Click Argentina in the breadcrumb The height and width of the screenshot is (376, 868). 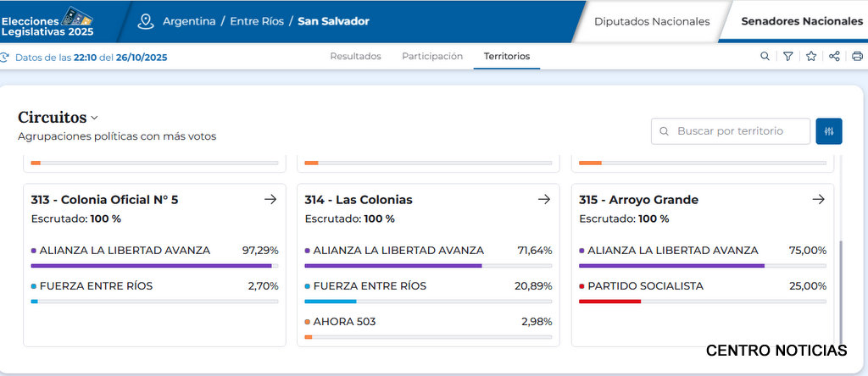pos(189,21)
